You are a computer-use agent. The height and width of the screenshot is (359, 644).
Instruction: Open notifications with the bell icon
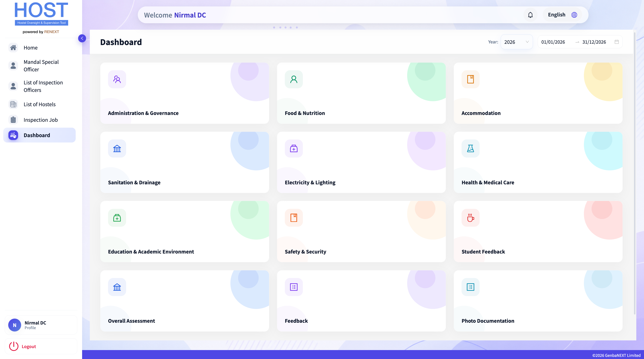tap(530, 15)
